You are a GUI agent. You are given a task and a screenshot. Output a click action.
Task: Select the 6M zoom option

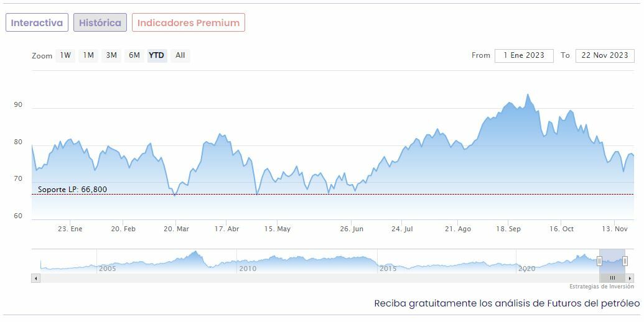(134, 55)
